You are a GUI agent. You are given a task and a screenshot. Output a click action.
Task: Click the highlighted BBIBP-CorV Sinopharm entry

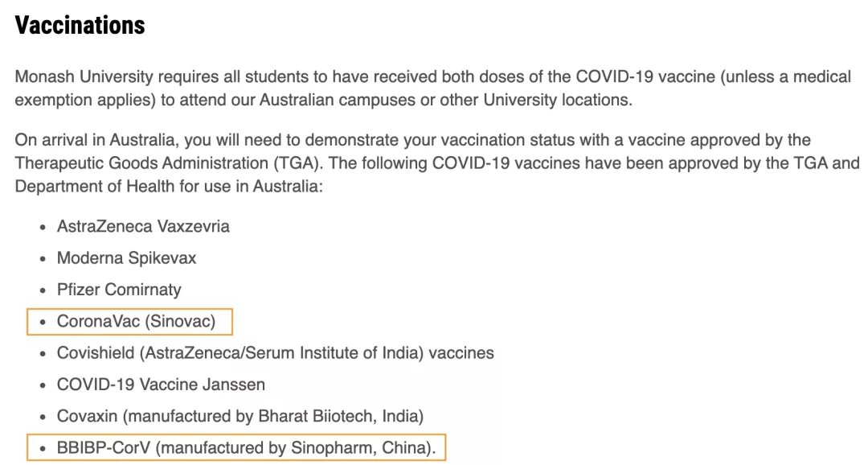235,448
